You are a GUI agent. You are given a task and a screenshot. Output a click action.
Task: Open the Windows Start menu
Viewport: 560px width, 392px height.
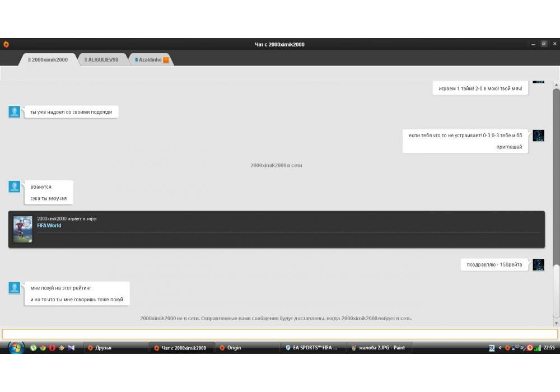click(x=16, y=348)
